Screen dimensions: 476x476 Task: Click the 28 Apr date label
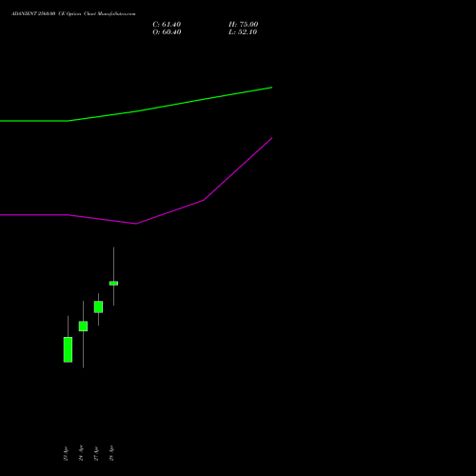(x=111, y=453)
